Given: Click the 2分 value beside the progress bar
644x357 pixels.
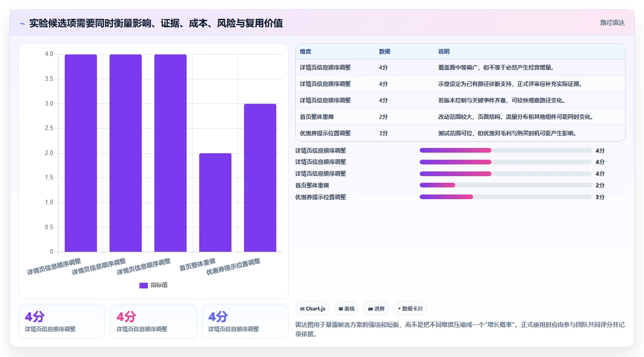Looking at the screenshot, I should pos(600,186).
